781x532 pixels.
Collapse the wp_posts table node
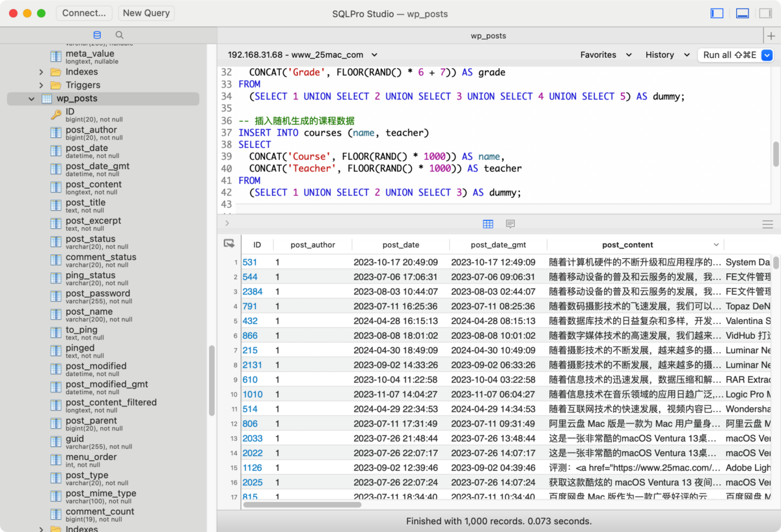31,99
